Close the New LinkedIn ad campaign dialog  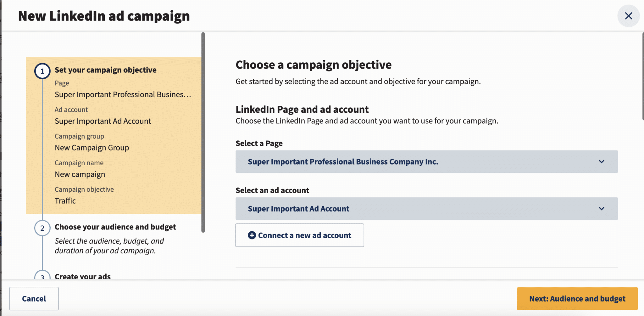tap(628, 16)
